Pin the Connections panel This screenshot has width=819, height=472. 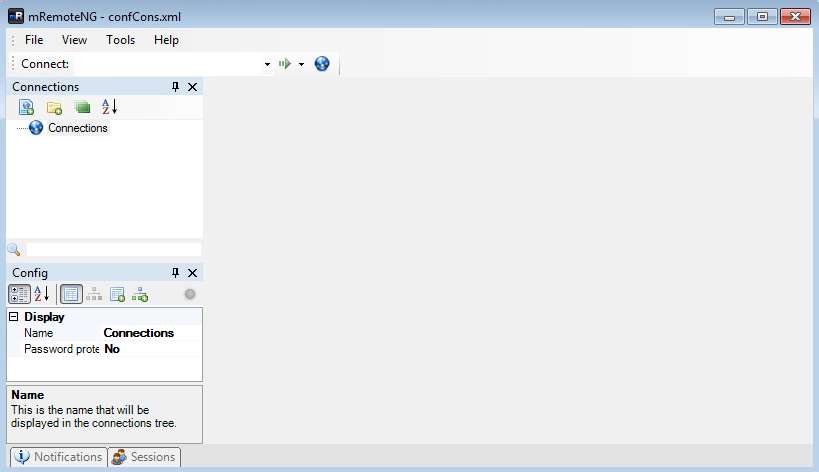pos(176,87)
